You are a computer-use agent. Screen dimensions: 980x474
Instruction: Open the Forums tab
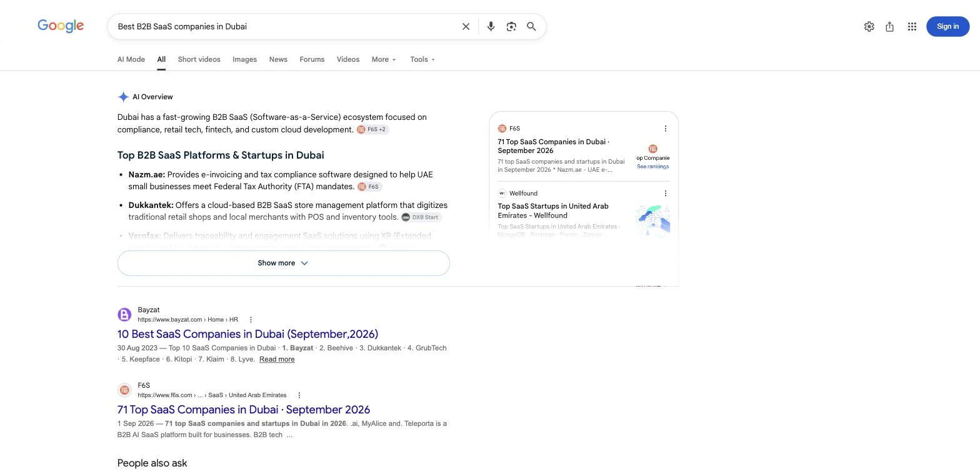click(312, 59)
